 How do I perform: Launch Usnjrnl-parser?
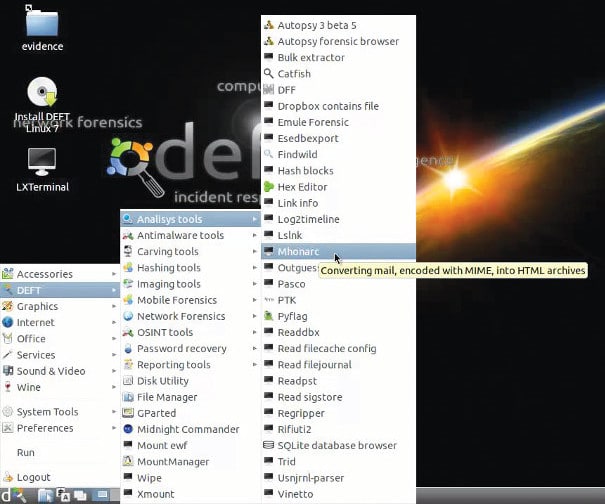[339, 478]
